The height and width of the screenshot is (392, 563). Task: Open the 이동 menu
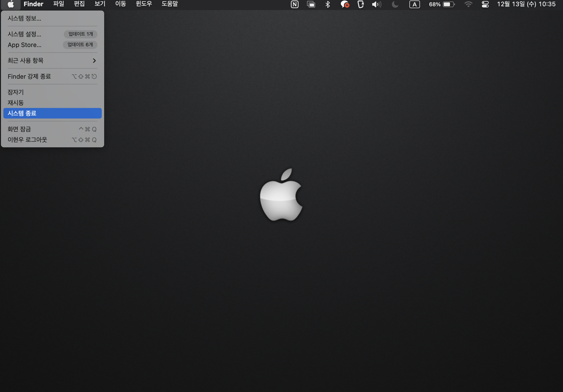[x=120, y=4]
